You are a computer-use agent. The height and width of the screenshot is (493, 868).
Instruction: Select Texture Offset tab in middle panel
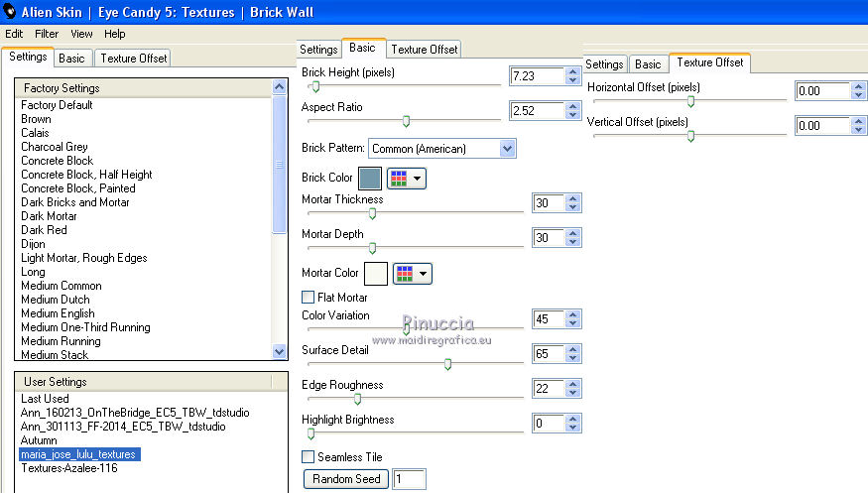tap(425, 50)
